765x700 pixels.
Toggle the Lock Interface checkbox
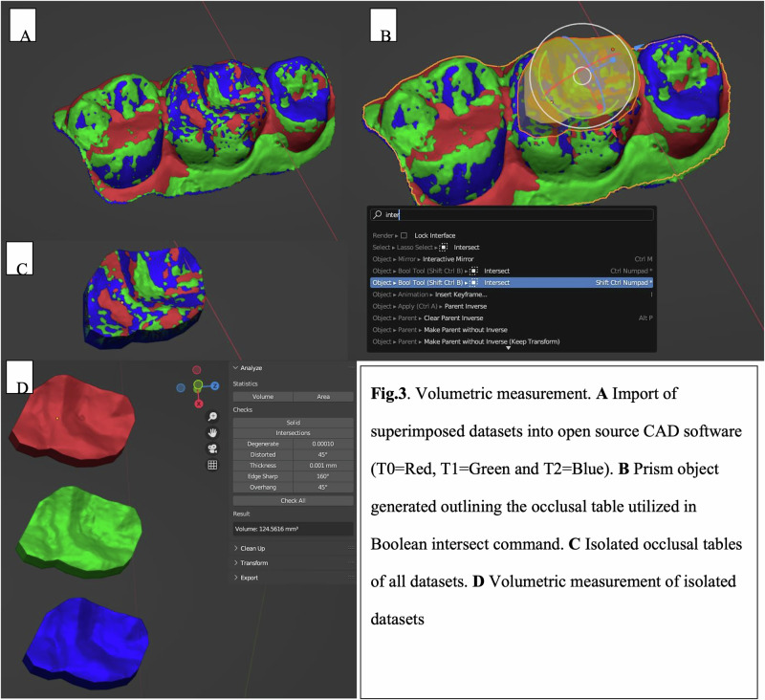point(404,235)
